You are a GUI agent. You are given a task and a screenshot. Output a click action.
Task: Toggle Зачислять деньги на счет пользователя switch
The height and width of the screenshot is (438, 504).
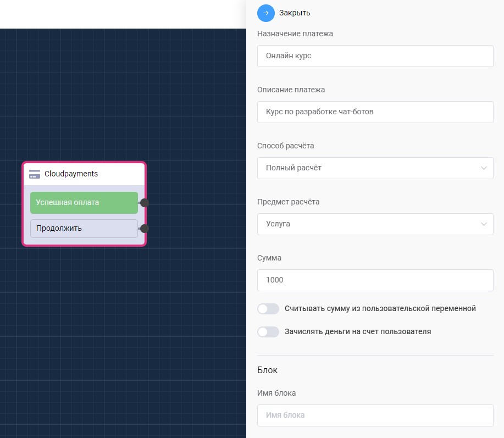click(x=268, y=332)
